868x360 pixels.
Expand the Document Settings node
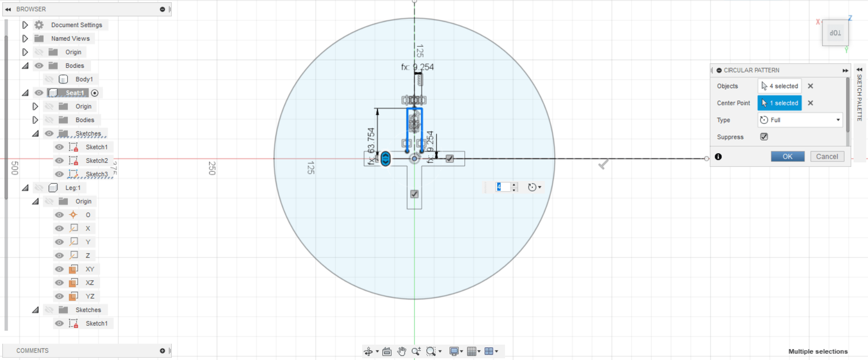25,25
